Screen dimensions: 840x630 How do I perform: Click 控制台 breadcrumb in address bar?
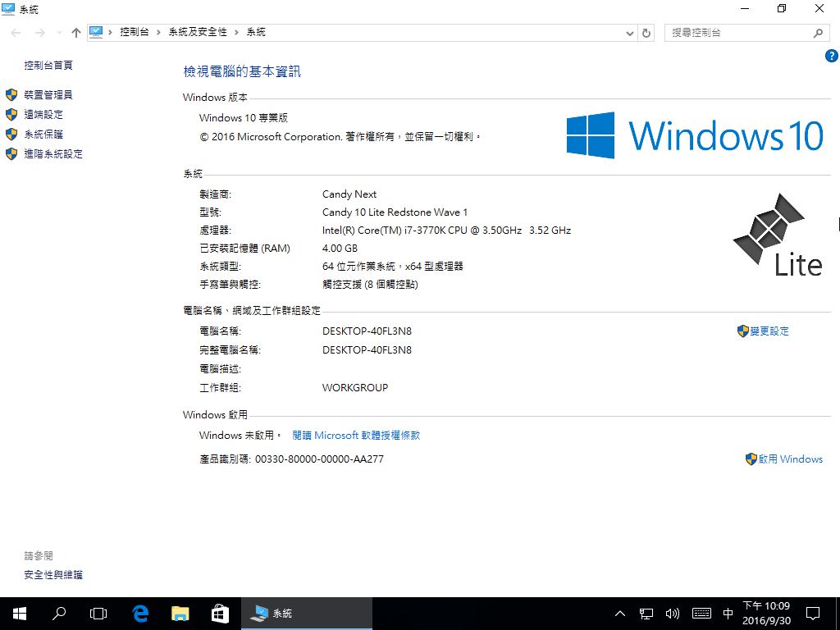pyautogui.click(x=134, y=32)
